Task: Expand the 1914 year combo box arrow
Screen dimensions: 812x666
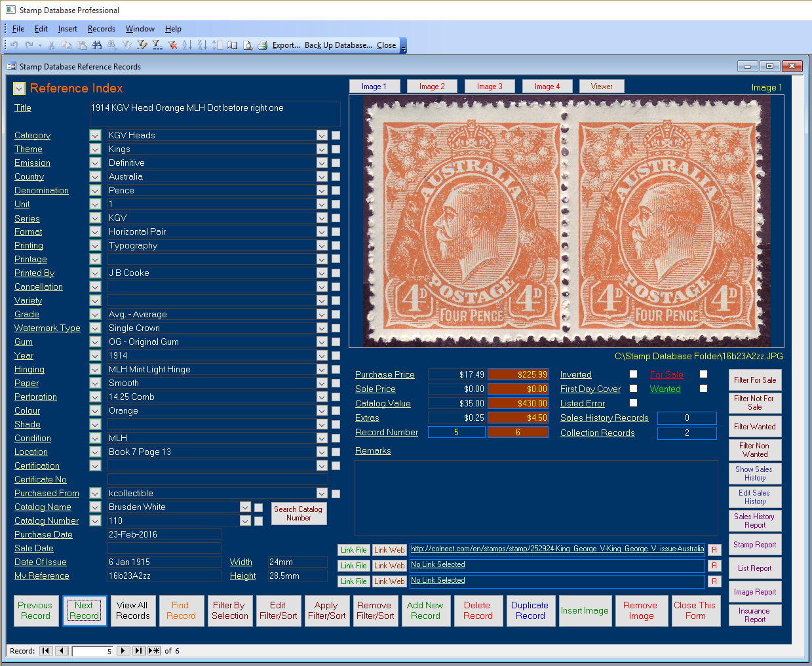Action: (x=322, y=355)
